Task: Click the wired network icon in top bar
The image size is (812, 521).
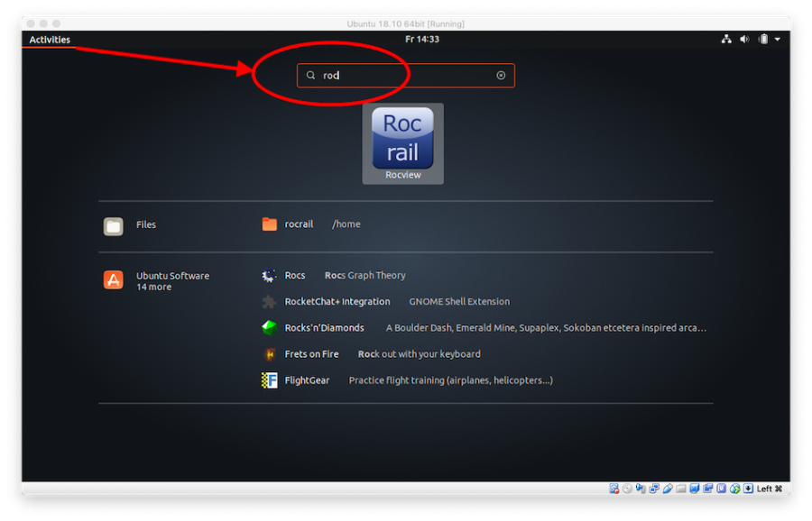Action: point(726,40)
